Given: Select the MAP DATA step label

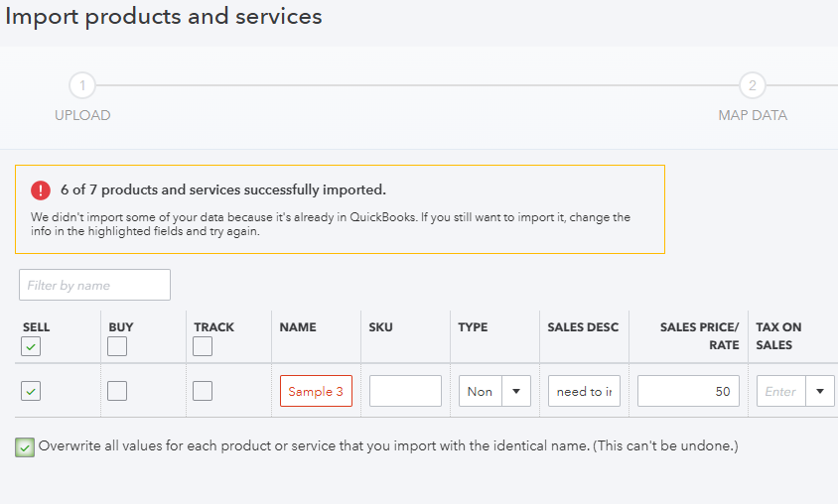Looking at the screenshot, I should pos(752,115).
